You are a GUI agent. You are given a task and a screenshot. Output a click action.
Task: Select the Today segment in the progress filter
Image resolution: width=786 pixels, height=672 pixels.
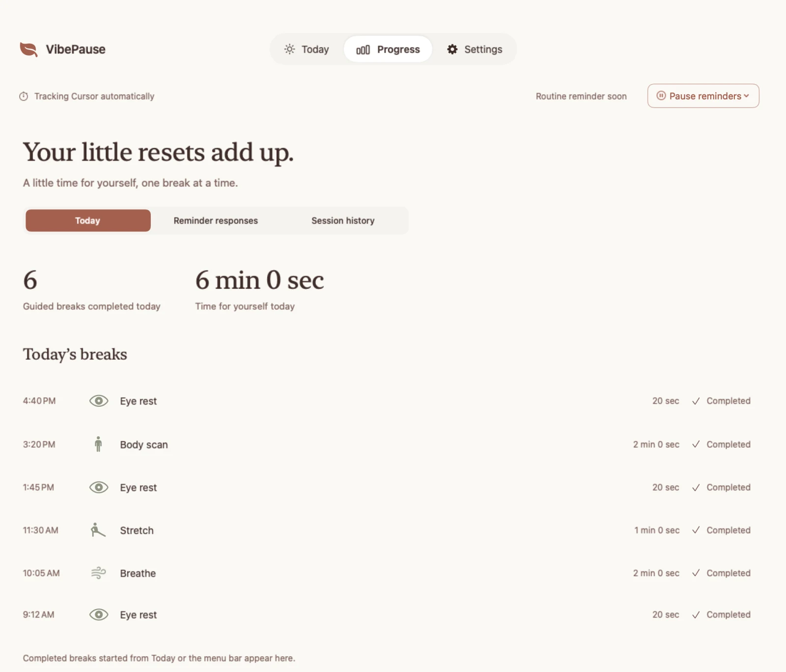(88, 221)
